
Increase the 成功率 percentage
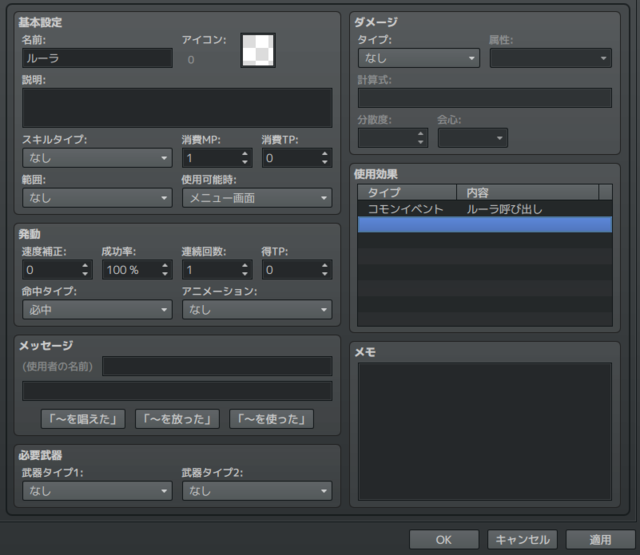click(x=165, y=266)
